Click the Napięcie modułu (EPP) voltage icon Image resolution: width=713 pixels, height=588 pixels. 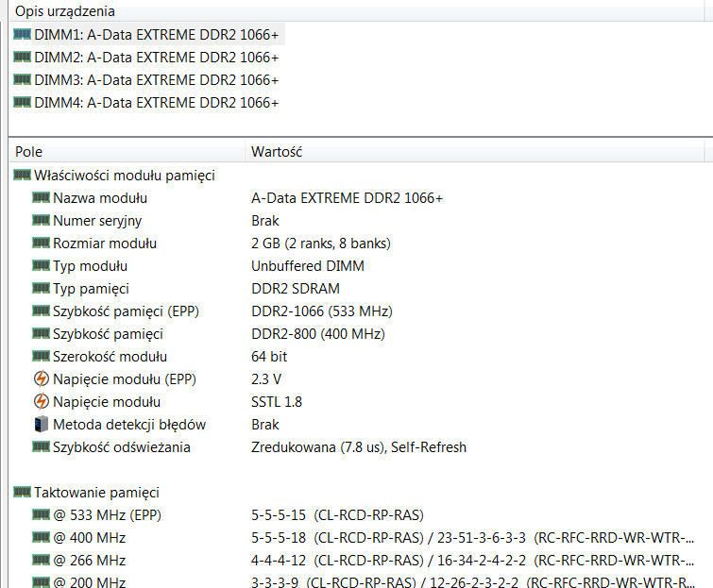pyautogui.click(x=41, y=379)
